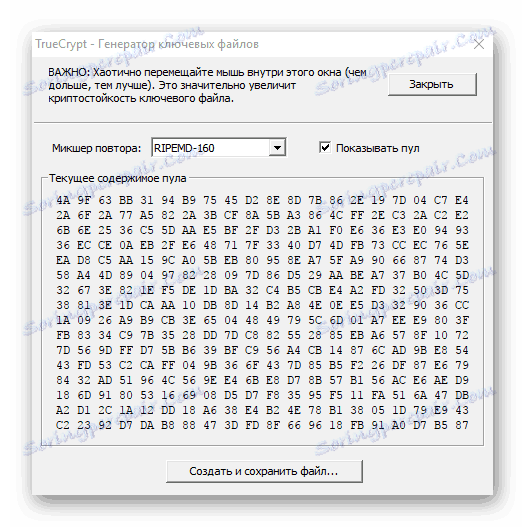Open the RIPEMD-160 hash mixer dropdown
This screenshot has height=527, width=525.
(277, 148)
